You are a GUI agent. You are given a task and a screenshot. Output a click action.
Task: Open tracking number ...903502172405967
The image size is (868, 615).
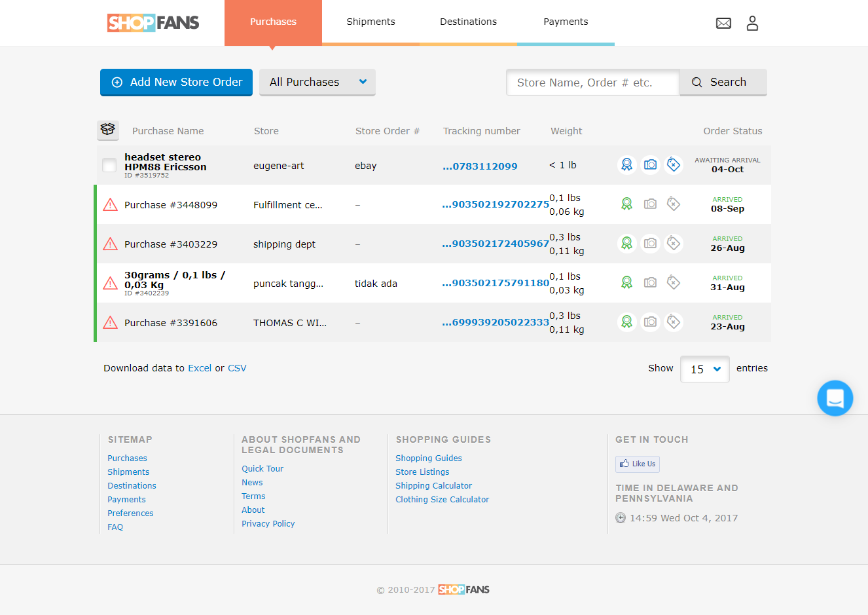pyautogui.click(x=496, y=244)
